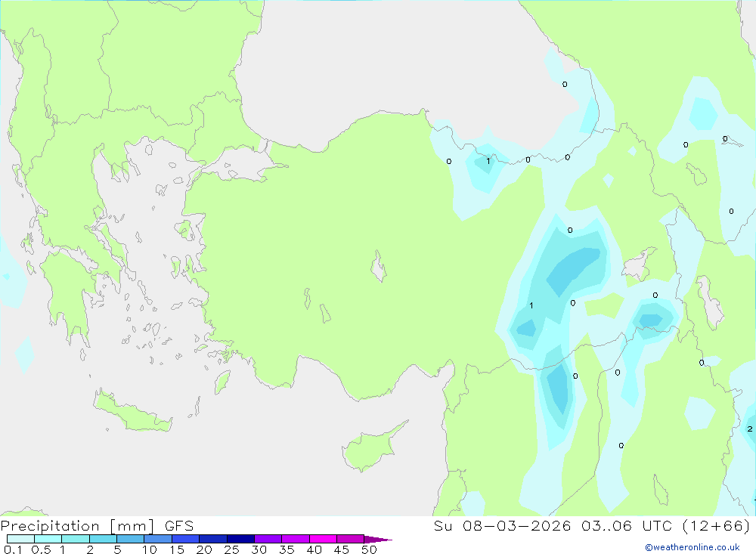Click legend scale label '50'
This screenshot has width=756, height=554.
[370, 549]
